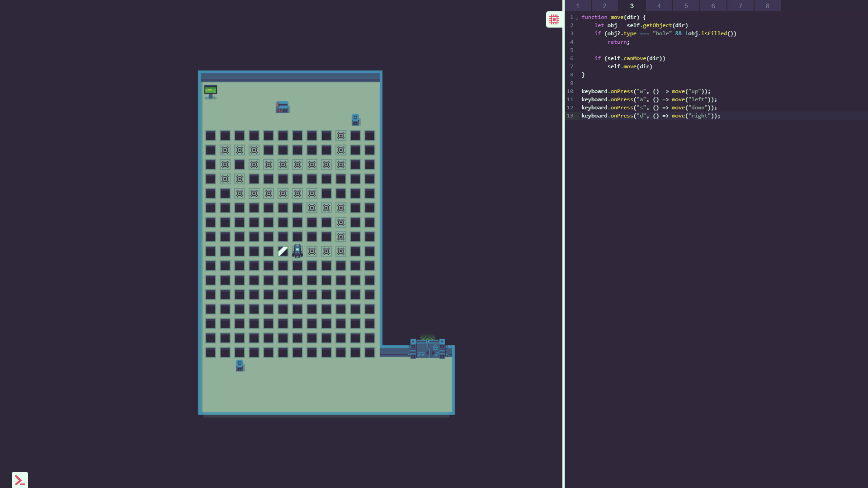Viewport: 868px width, 488px height.
Task: Open the red chip module panel
Action: [554, 19]
